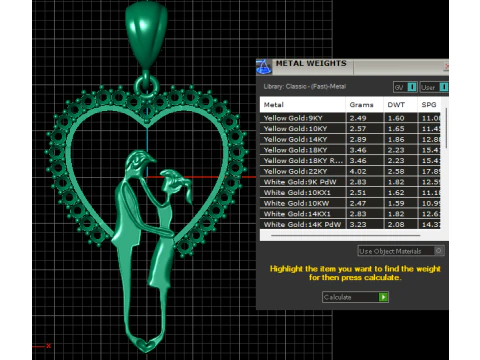Screen dimensions: 480x360
Task: Select the White Gold:9K PdW row
Action: tap(350, 182)
